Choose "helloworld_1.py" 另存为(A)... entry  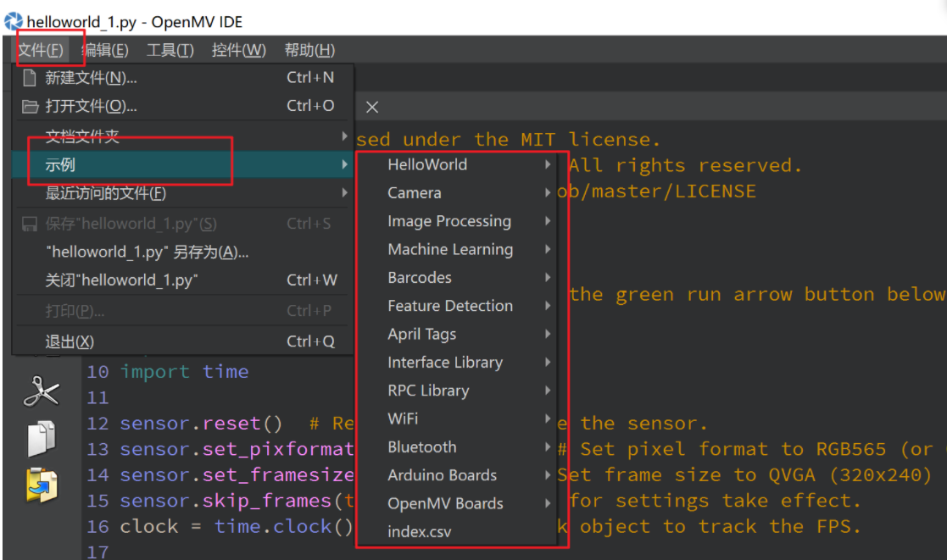(x=182, y=252)
